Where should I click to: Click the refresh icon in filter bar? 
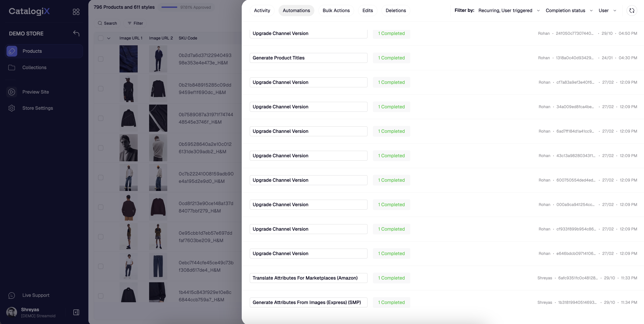click(631, 11)
